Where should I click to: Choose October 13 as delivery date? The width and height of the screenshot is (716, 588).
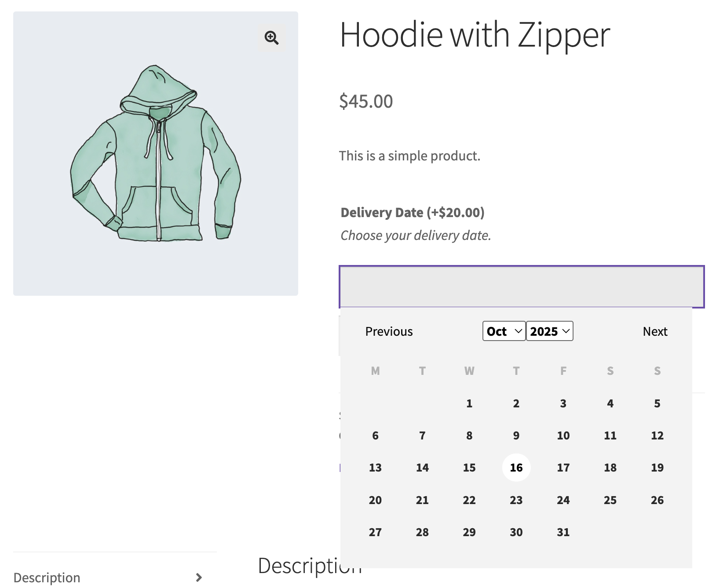click(x=375, y=468)
